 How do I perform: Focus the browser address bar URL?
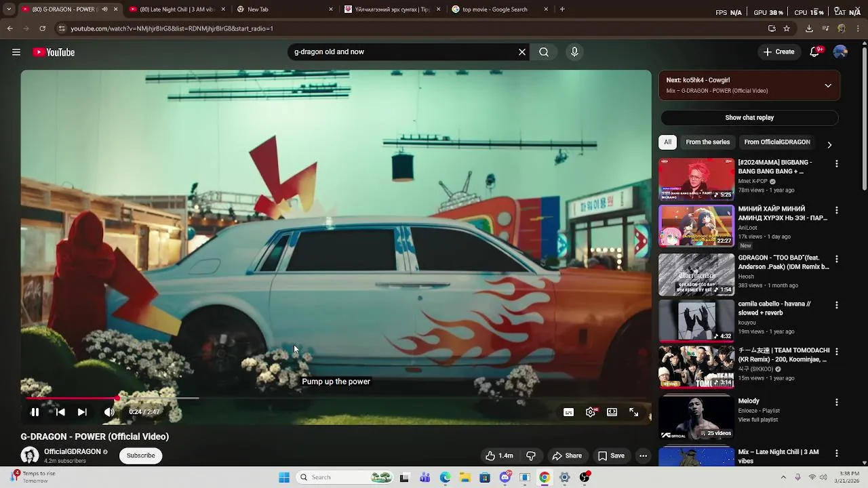[x=172, y=28]
